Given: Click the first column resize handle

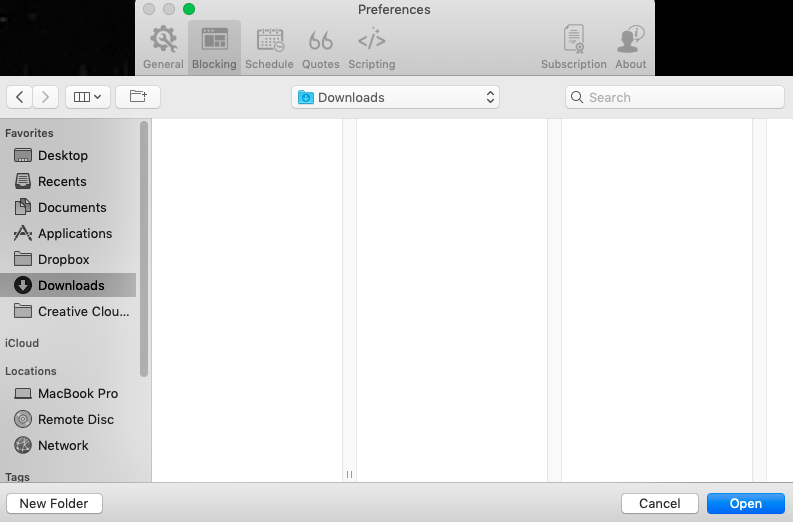Looking at the screenshot, I should [x=349, y=474].
